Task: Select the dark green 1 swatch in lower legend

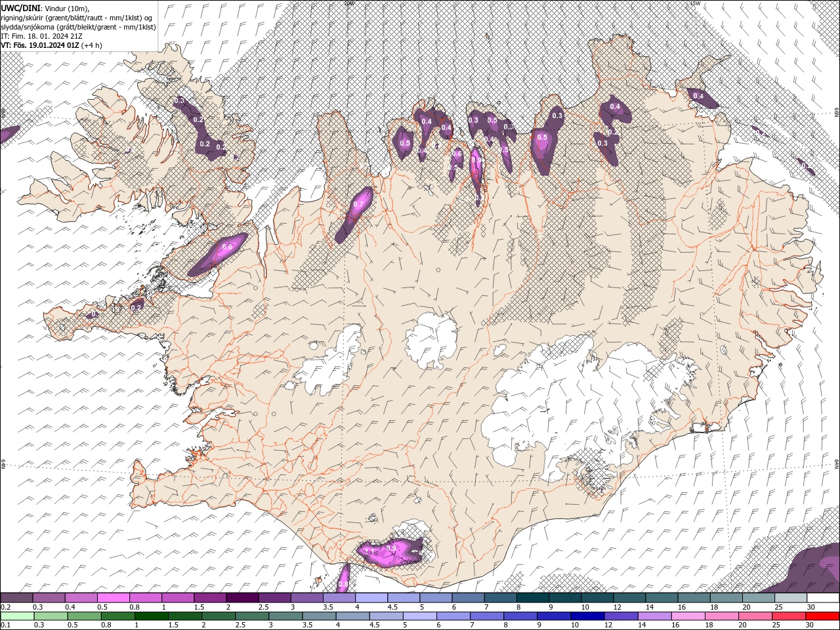Action: click(151, 616)
